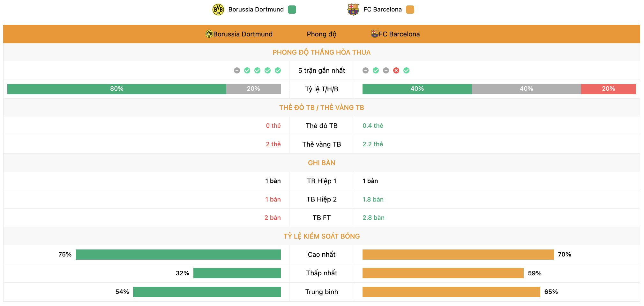This screenshot has height=306, width=644.
Task: Click the green Dortmund legend color swatch
Action: 292,10
